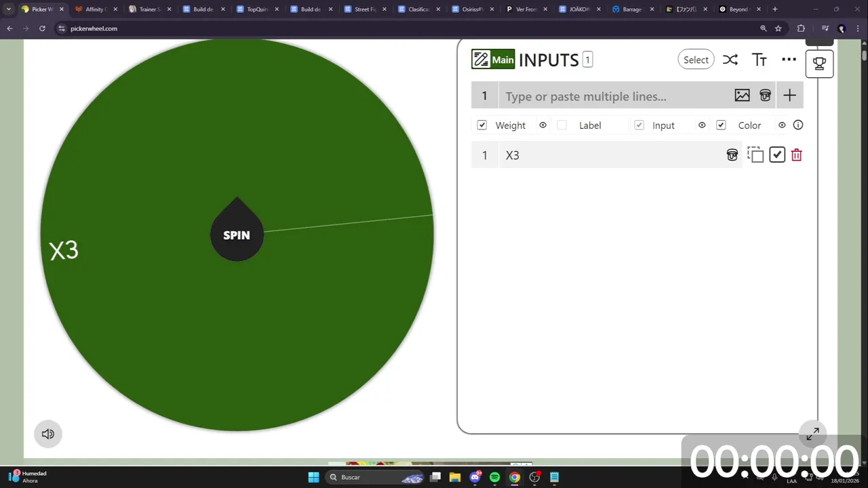Open text size options icon

point(759,60)
